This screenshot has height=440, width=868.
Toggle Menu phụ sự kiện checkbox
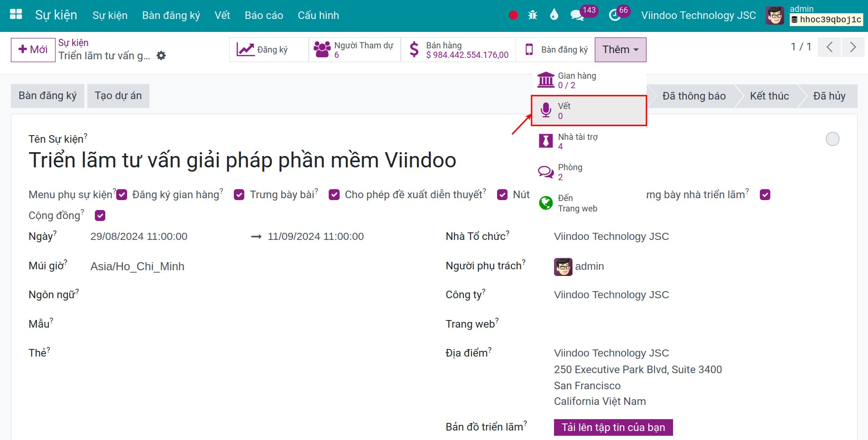pos(122,195)
